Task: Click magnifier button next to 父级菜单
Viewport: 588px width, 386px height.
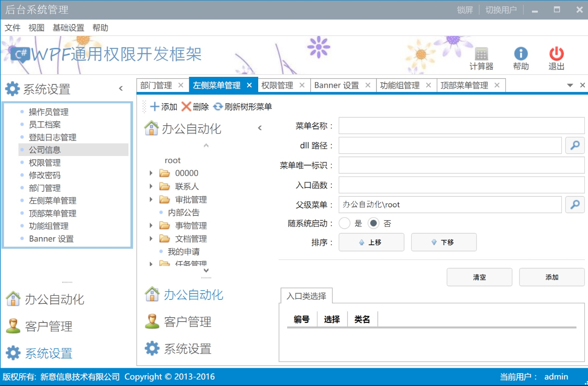Action: [575, 205]
